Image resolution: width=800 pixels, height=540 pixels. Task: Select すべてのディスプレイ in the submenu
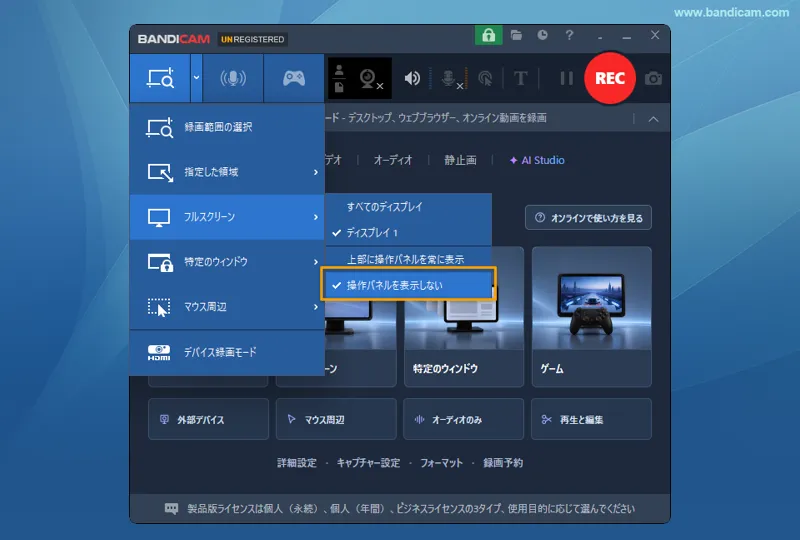(408, 207)
